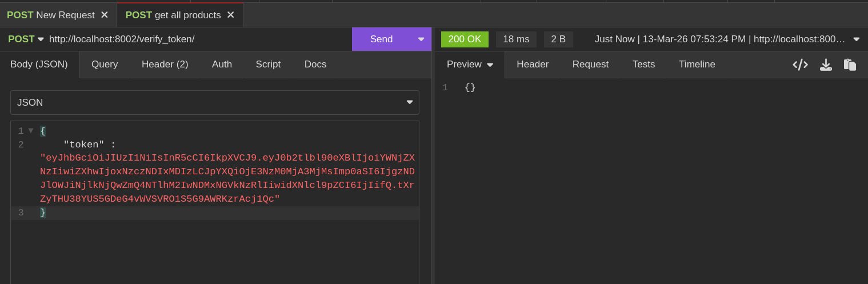Viewport: 868px width, 284px height.
Task: Go to the Docs tab
Action: click(315, 65)
